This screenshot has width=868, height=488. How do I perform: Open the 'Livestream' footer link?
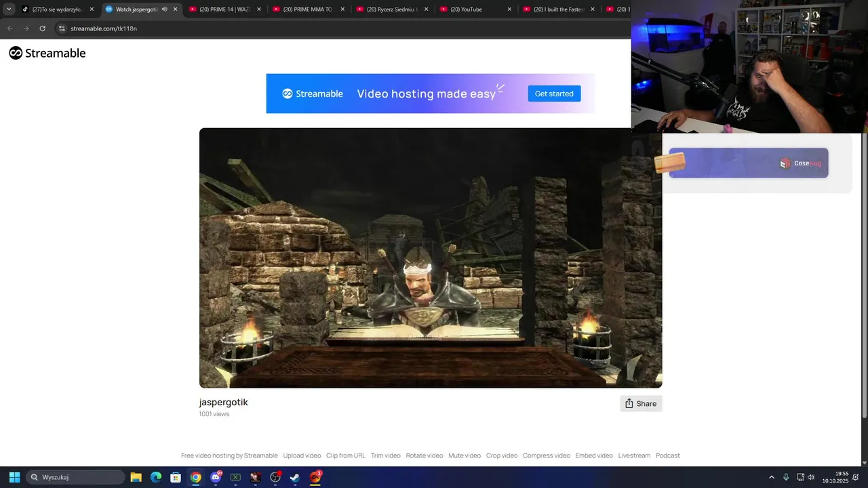tap(634, 455)
